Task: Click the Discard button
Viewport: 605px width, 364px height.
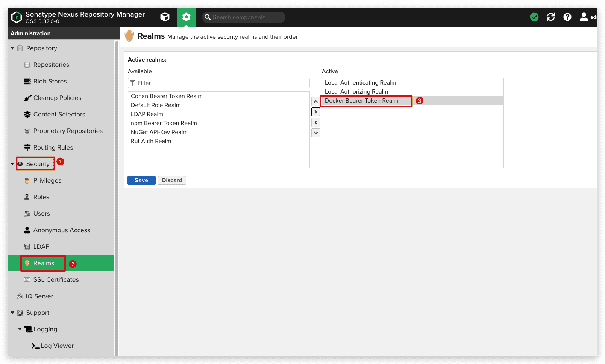Action: click(172, 180)
